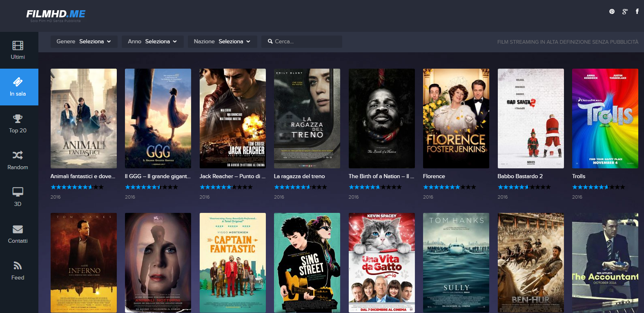
Task: Open the Animali fantastici poster
Action: click(x=84, y=118)
